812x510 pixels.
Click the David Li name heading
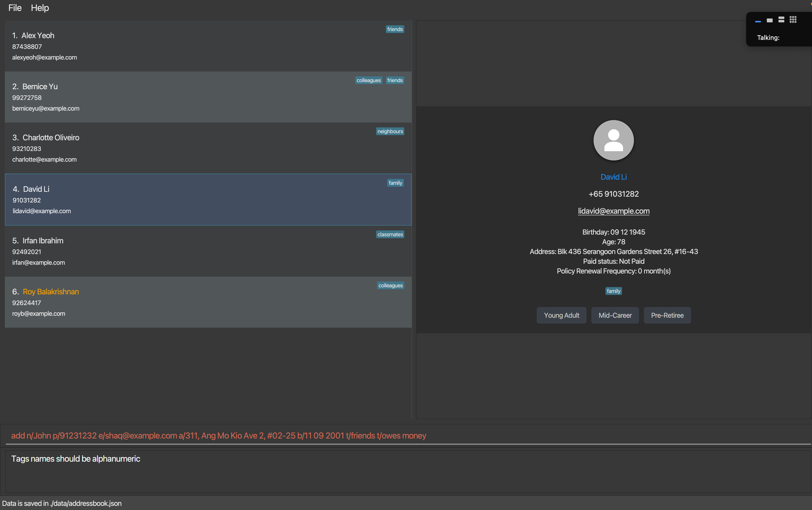(x=613, y=177)
